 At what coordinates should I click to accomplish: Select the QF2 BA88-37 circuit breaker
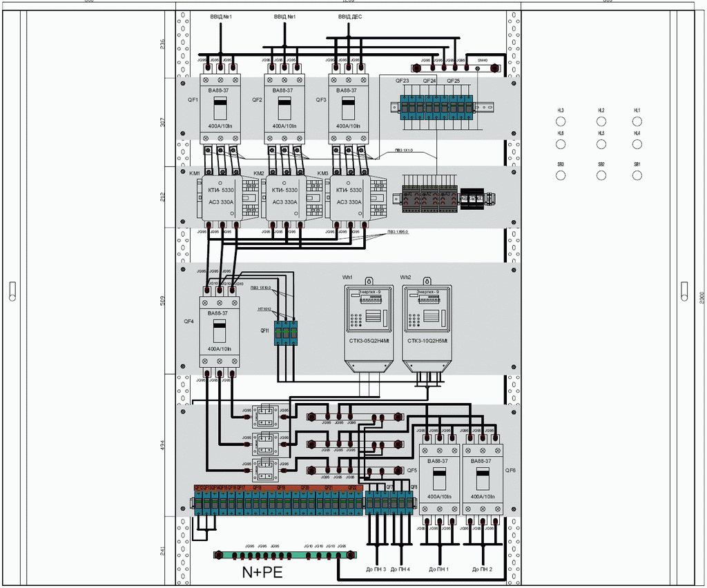coord(284,109)
